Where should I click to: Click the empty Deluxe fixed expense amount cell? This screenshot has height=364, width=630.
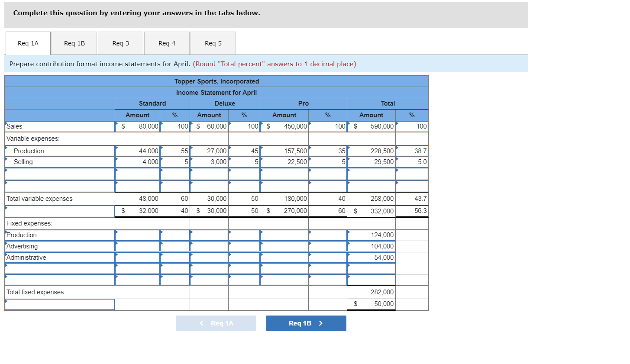pyautogui.click(x=209, y=235)
